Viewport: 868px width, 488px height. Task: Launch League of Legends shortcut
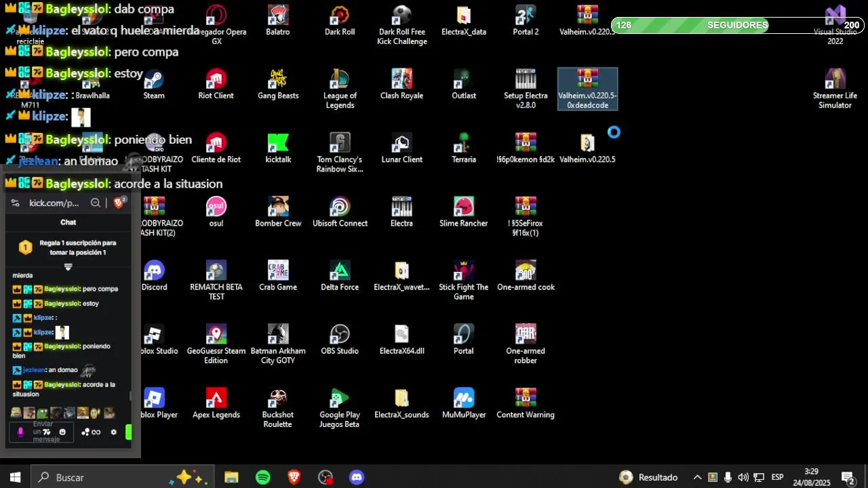[x=340, y=89]
